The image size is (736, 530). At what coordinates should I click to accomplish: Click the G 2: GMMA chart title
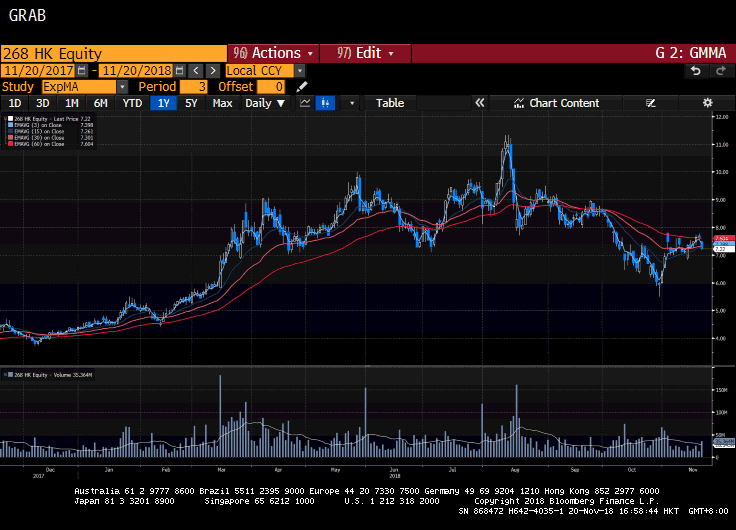[690, 53]
